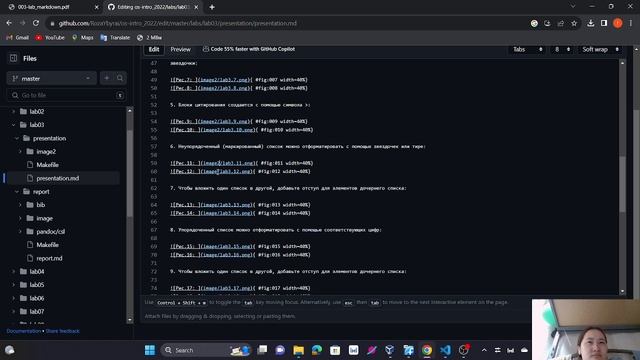The width and height of the screenshot is (640, 360).
Task: Expand the image folder under report
Action: [x=20, y=218]
